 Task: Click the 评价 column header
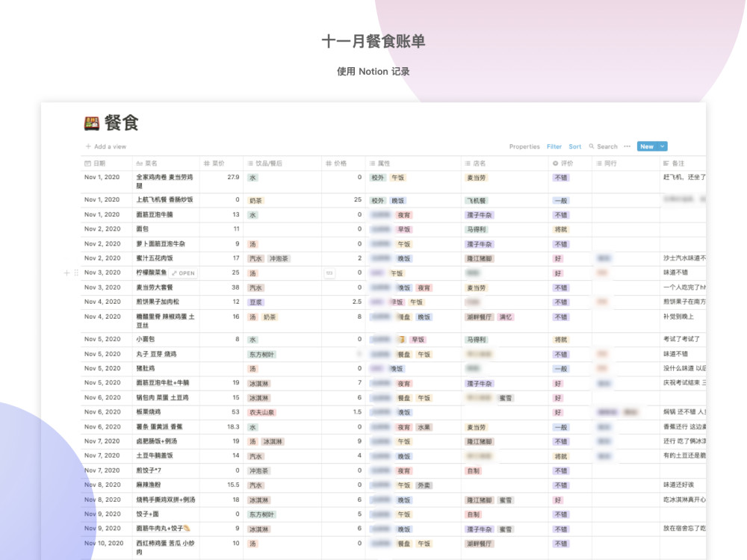point(570,164)
